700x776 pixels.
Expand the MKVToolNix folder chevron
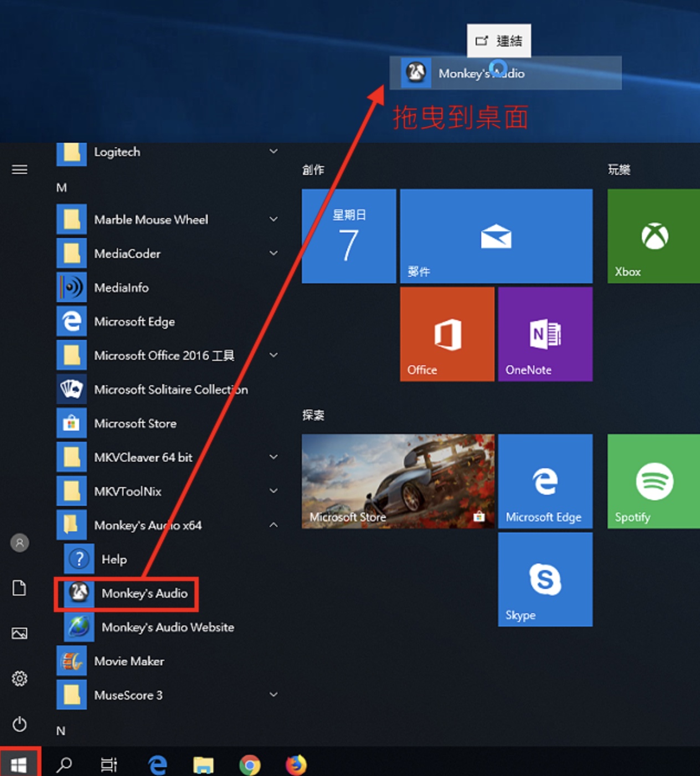[x=274, y=490]
